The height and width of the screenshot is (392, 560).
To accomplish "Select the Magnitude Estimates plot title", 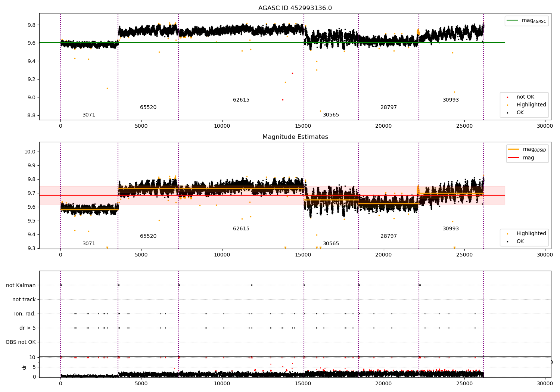I will click(295, 137).
